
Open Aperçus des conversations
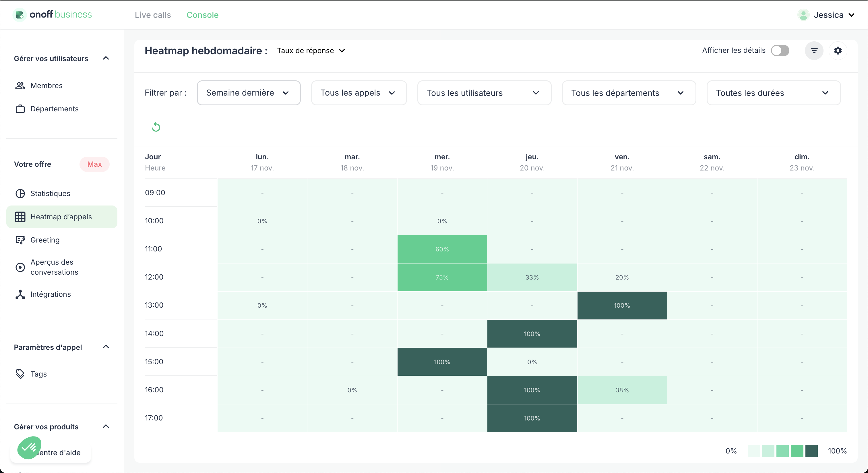click(62, 267)
